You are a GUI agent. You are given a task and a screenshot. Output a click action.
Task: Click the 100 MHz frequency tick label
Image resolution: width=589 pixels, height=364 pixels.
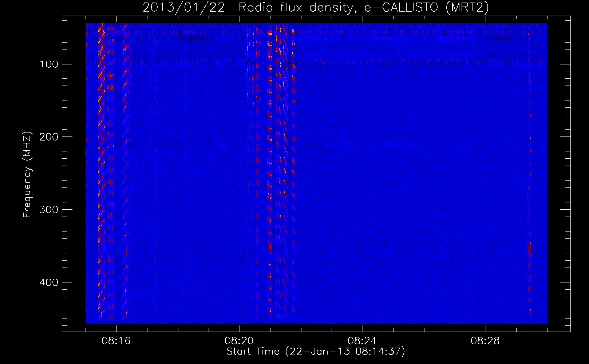(x=49, y=64)
